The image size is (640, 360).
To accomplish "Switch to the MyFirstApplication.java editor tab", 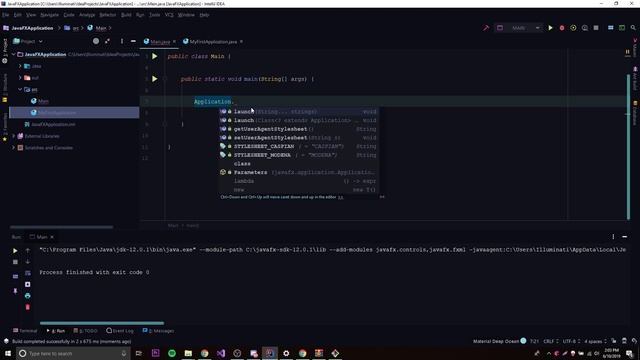I will click(213, 42).
